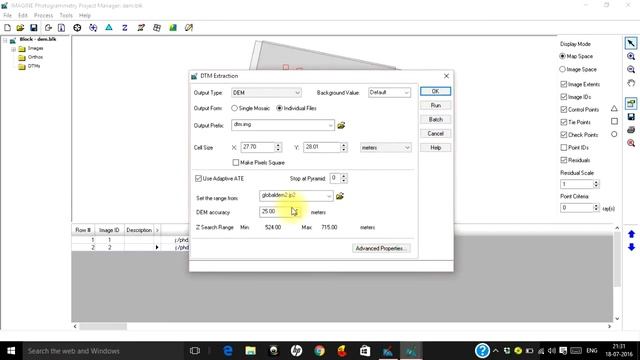Click the dialog Help button
This screenshot has width=640, height=360.
436,147
